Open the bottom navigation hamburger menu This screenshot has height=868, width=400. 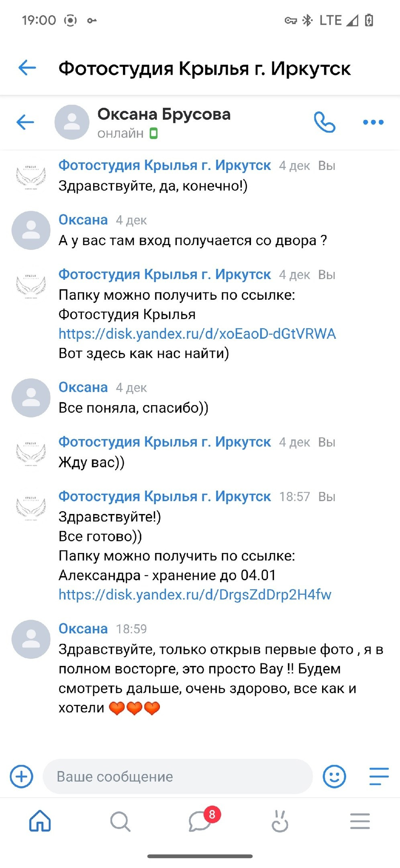pyautogui.click(x=359, y=821)
